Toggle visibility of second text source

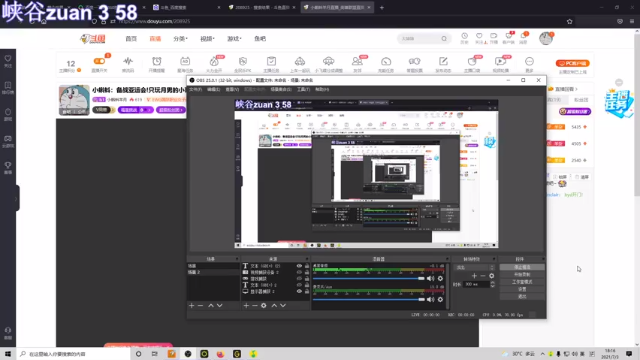point(299,285)
